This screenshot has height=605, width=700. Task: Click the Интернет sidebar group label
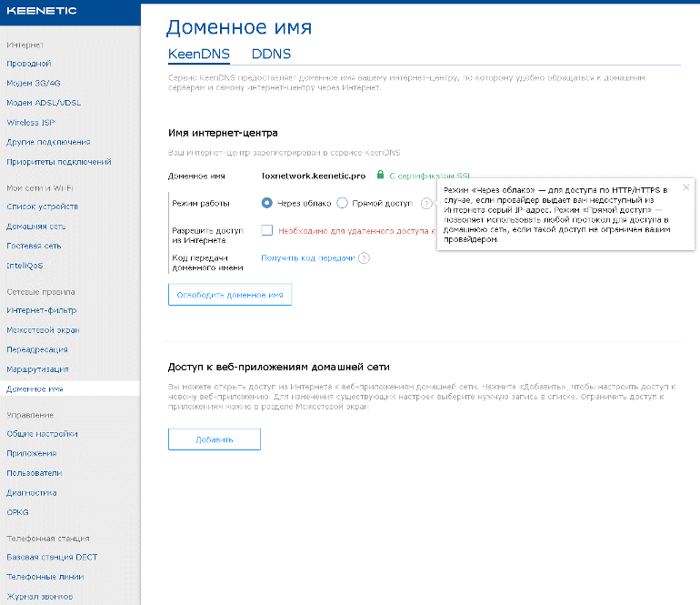coord(25,45)
